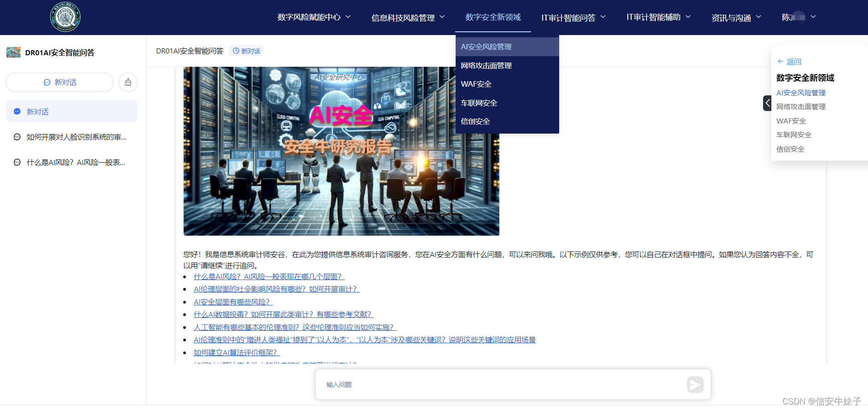The height and width of the screenshot is (410, 868).
Task: Open WAF安全 in right panel
Action: [x=791, y=121]
